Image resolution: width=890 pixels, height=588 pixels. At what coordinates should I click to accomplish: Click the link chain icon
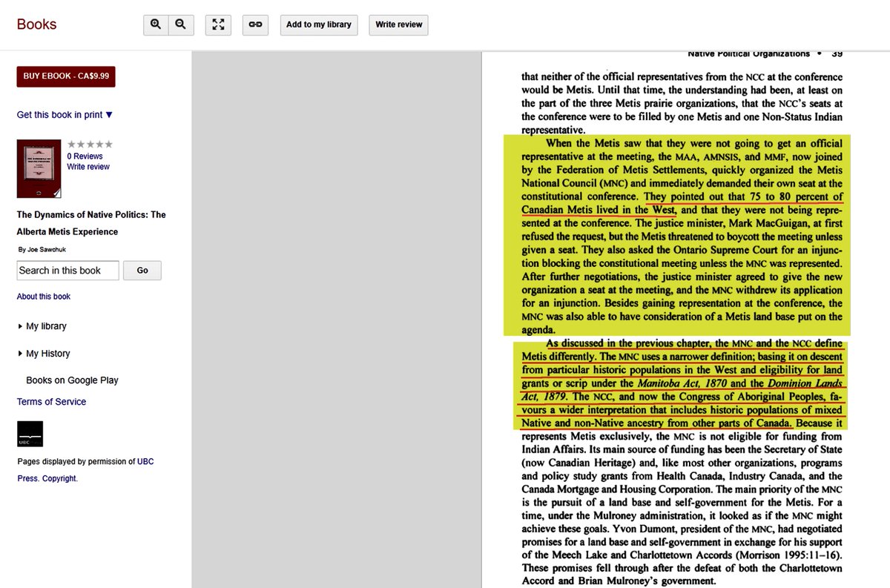pos(255,24)
